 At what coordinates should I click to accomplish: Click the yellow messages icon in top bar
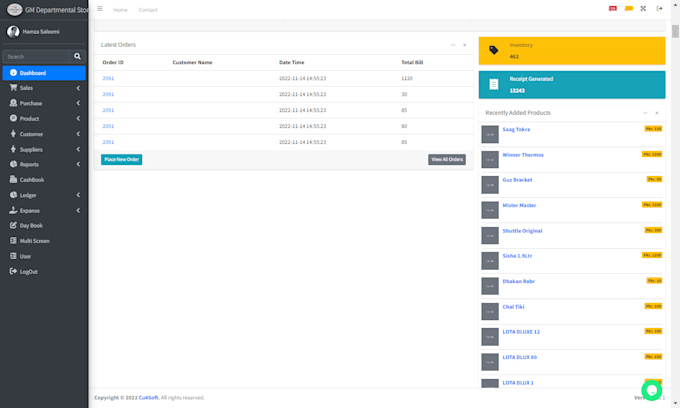click(x=628, y=9)
